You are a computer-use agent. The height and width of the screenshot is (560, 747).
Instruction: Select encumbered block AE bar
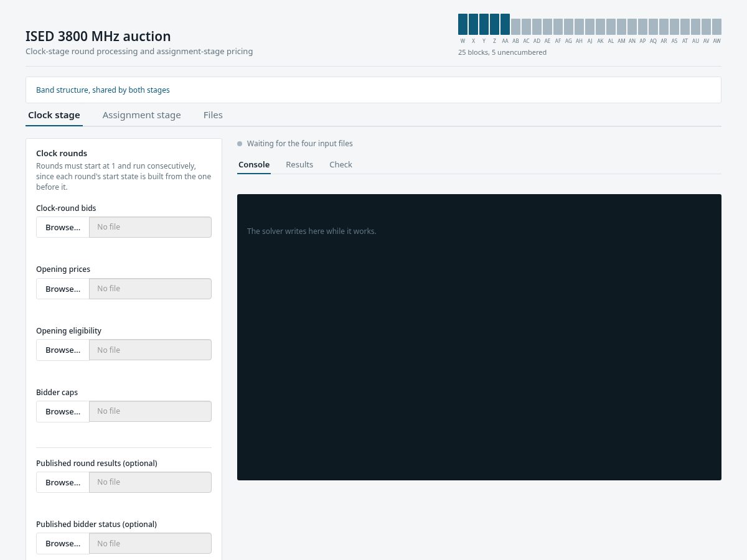pos(547,27)
